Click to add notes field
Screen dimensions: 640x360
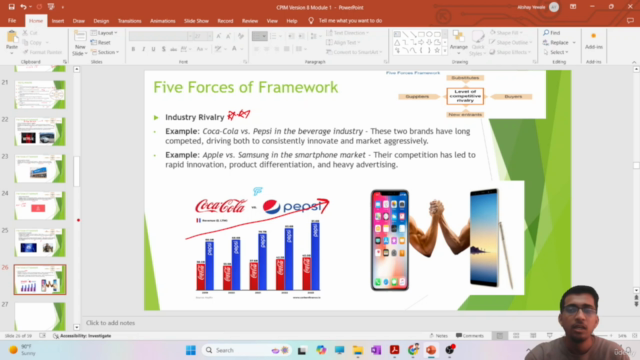(x=110, y=323)
